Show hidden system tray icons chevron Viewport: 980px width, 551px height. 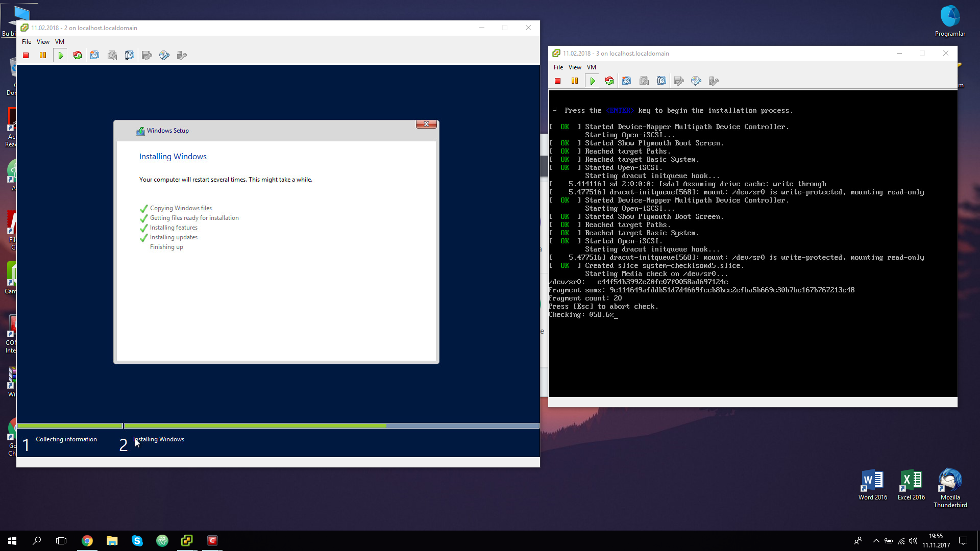click(x=876, y=541)
